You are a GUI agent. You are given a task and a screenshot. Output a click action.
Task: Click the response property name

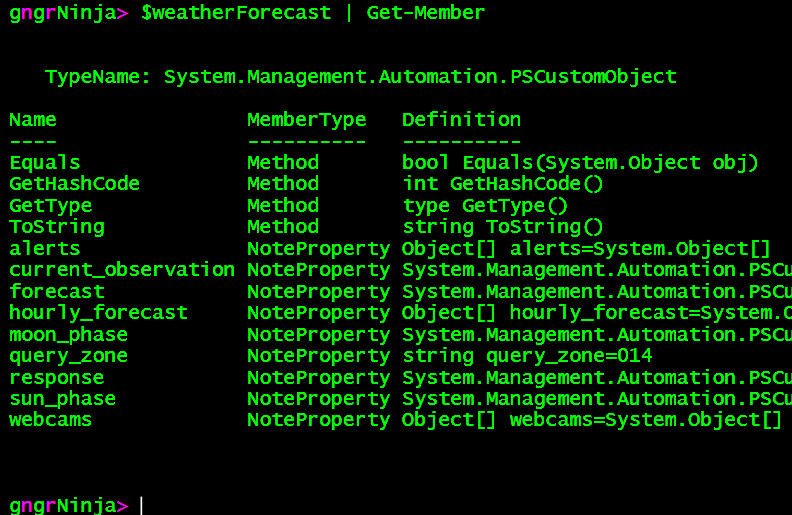tap(57, 378)
